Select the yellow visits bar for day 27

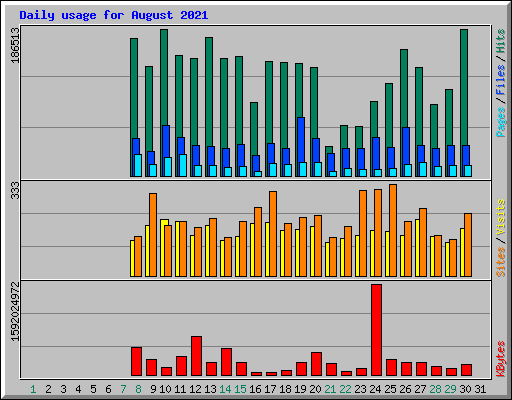click(x=418, y=248)
